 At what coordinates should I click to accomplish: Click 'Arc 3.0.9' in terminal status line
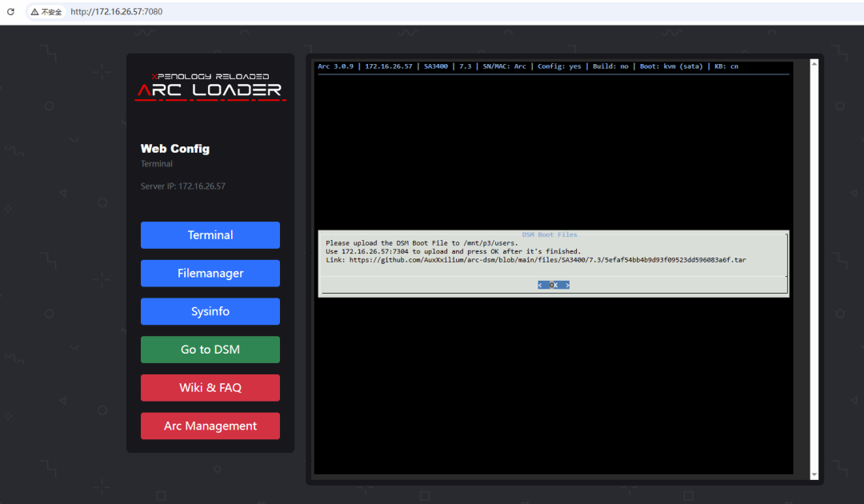[x=335, y=66]
